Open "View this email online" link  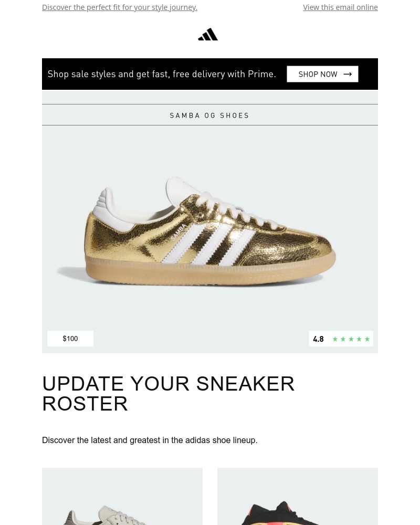[x=340, y=7]
